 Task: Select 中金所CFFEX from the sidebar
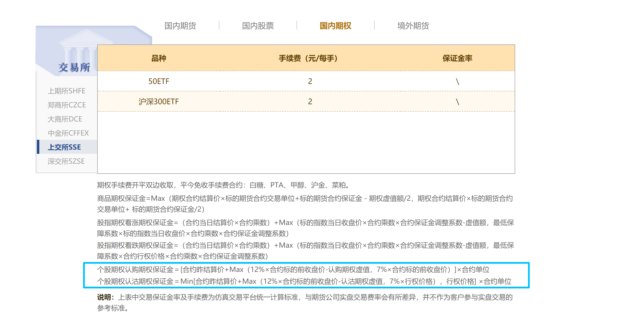(x=68, y=133)
